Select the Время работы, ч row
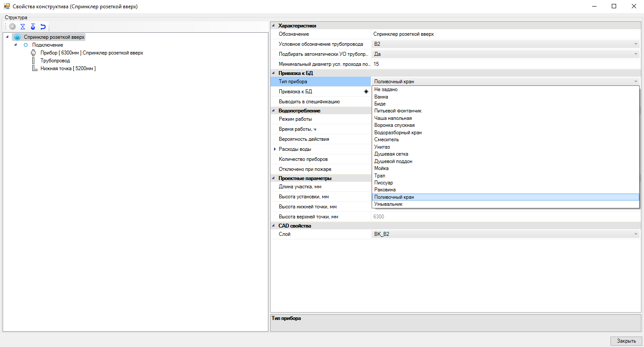The height and width of the screenshot is (347, 644). [321, 129]
